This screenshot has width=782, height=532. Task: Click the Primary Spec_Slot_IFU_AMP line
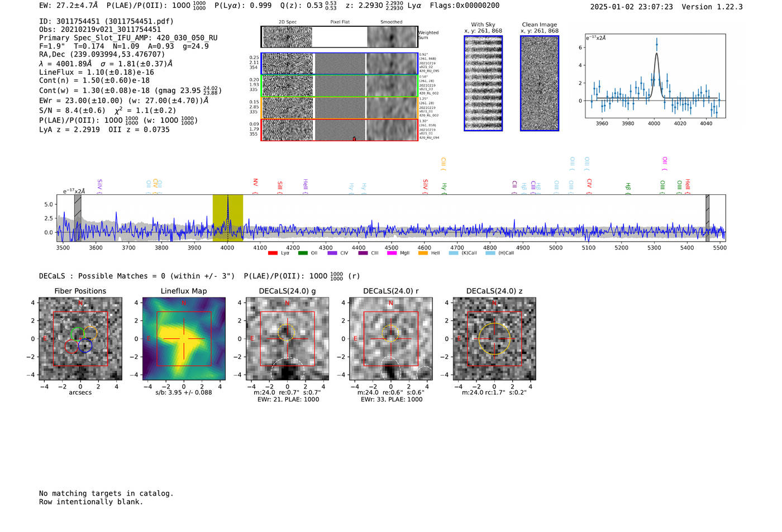[128, 38]
